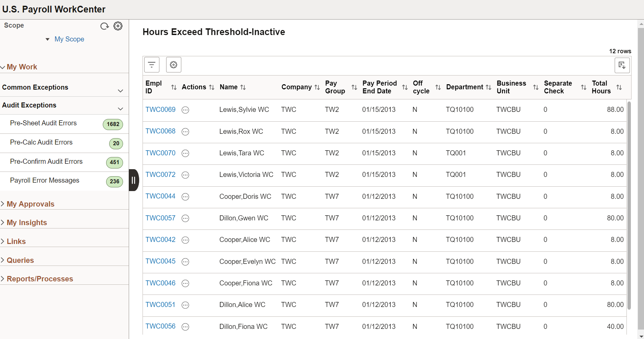
Task: Collapse the Audit Exceptions section
Action: (x=120, y=109)
